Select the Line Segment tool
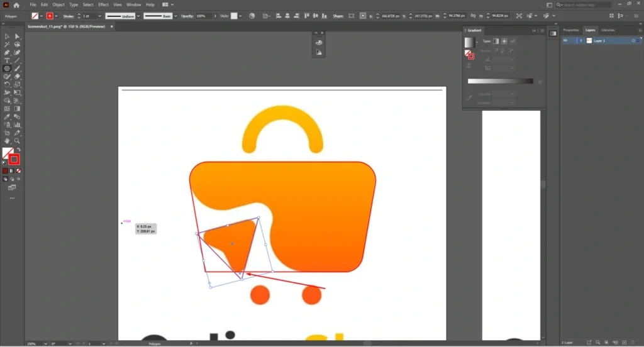 tap(17, 60)
